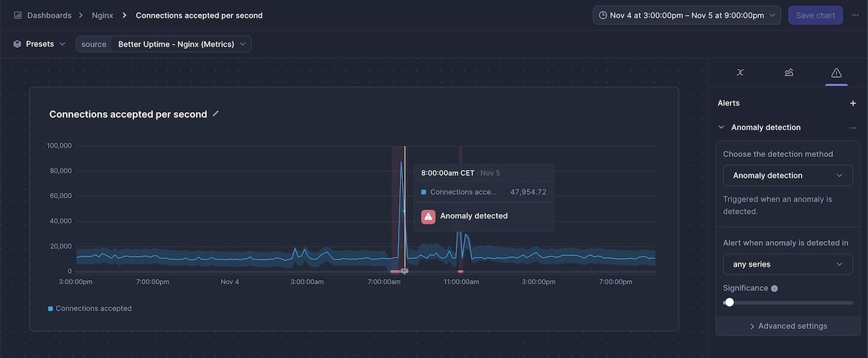Open the date range picker
This screenshot has width=868, height=358.
coord(687,15)
